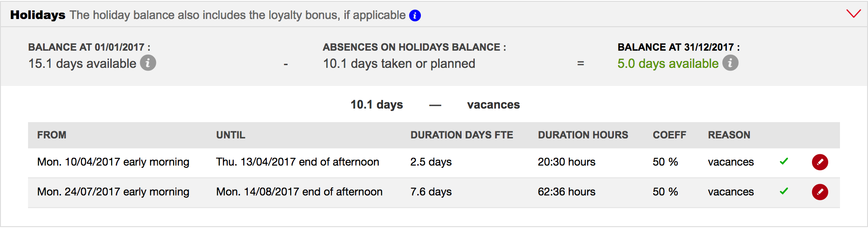This screenshot has width=868, height=228.
Task: Click the UNTIL column header
Action: (x=231, y=135)
